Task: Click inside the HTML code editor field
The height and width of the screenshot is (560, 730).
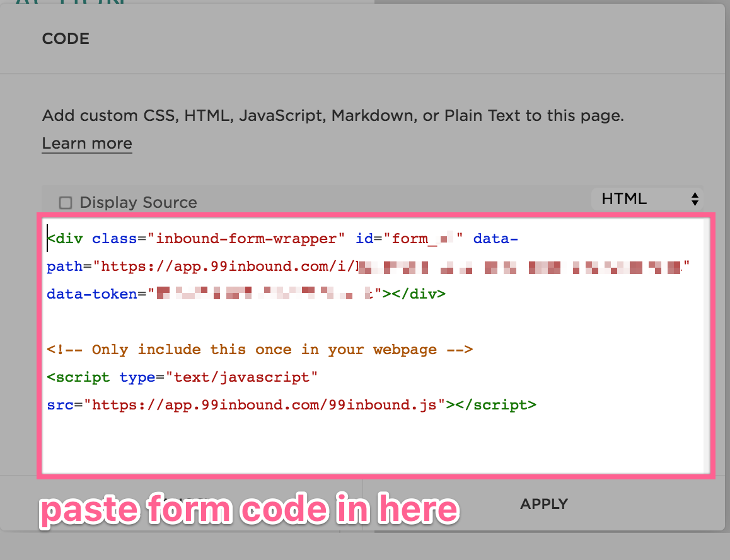Action: [x=376, y=346]
